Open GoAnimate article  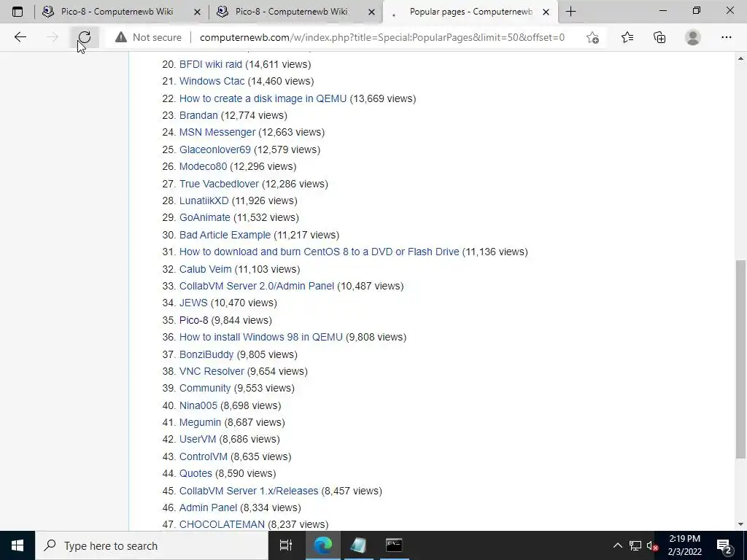(204, 217)
